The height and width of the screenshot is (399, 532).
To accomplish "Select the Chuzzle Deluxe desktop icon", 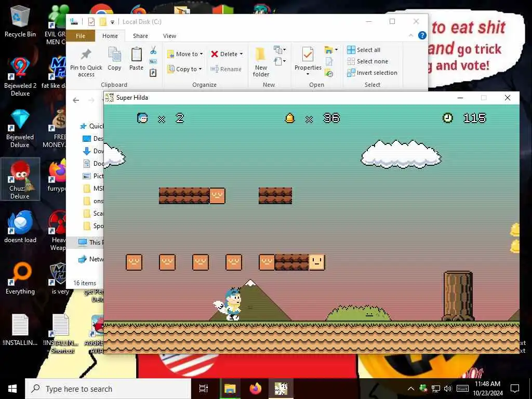I will pyautogui.click(x=20, y=179).
